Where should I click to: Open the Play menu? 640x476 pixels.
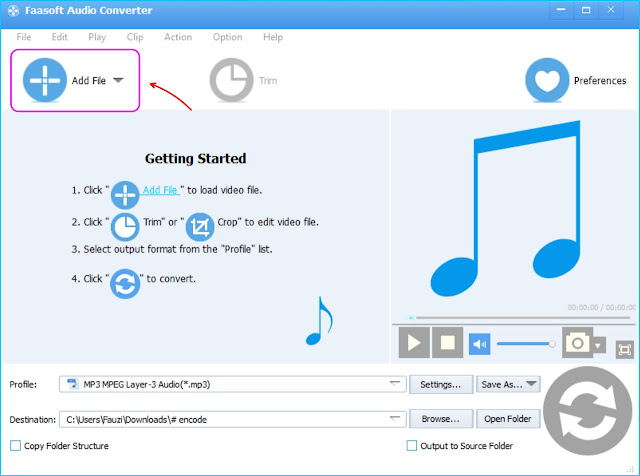tap(97, 37)
